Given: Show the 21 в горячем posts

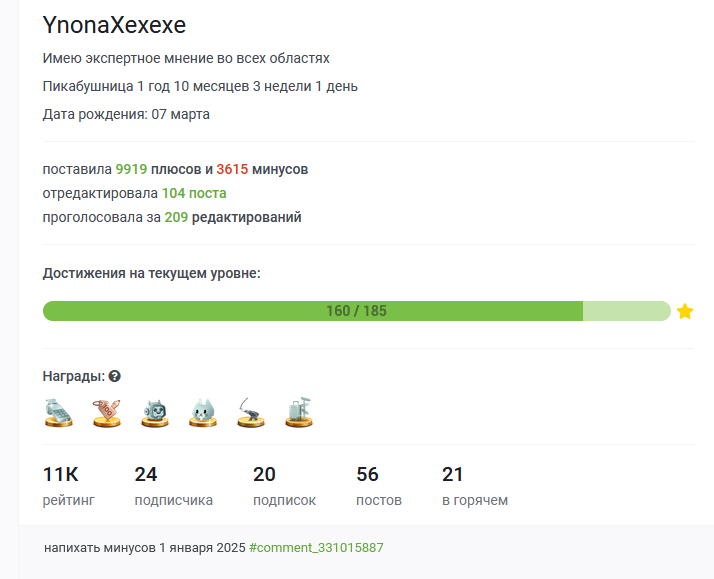Looking at the screenshot, I should 474,485.
